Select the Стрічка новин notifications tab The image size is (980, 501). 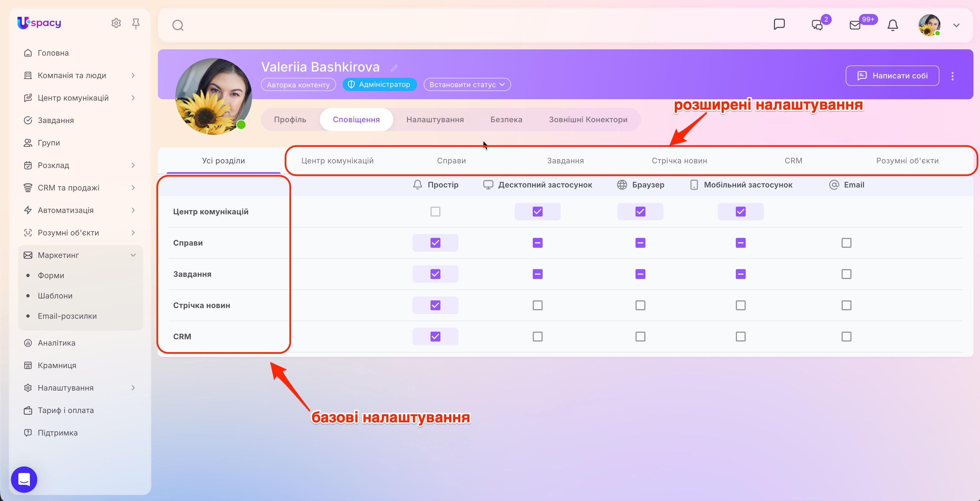click(679, 161)
